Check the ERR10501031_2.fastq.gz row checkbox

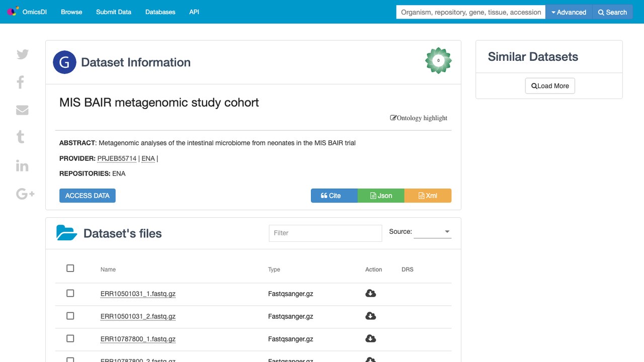pyautogui.click(x=70, y=316)
